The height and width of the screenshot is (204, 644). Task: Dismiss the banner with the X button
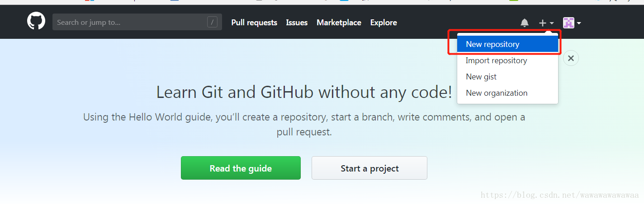(x=571, y=58)
